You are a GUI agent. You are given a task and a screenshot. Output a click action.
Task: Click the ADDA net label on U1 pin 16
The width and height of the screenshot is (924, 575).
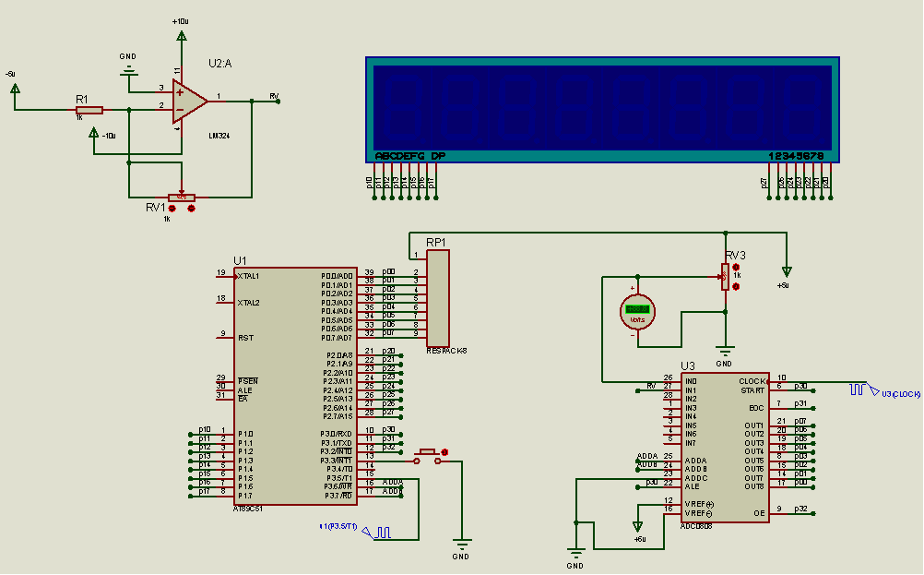pyautogui.click(x=393, y=483)
